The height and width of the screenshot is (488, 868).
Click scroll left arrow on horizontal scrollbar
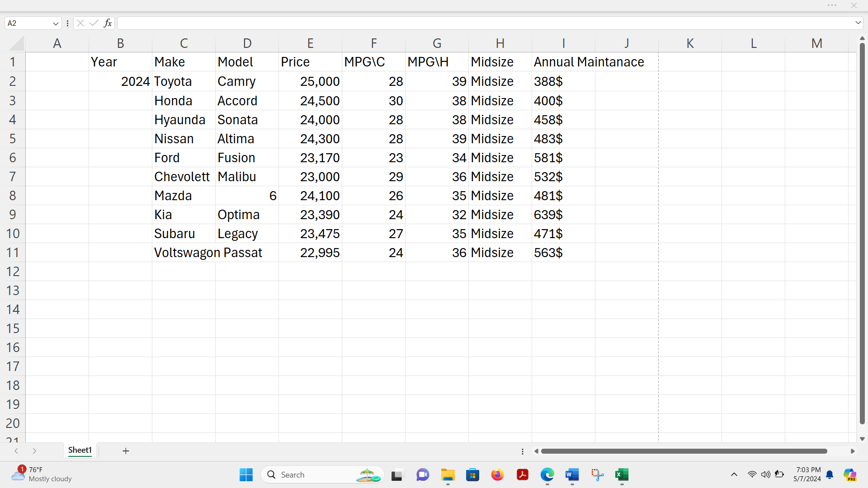click(536, 451)
